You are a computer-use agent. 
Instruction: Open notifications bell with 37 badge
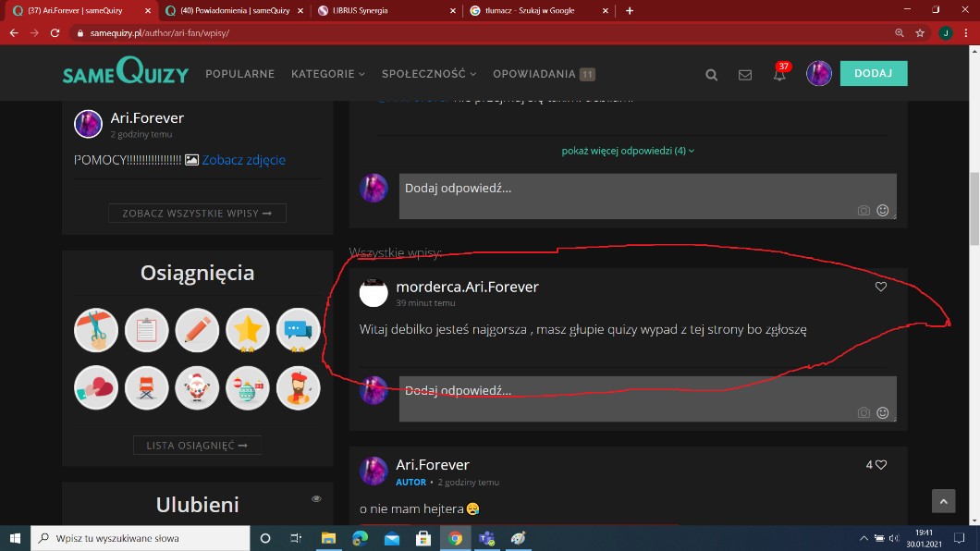coord(780,74)
